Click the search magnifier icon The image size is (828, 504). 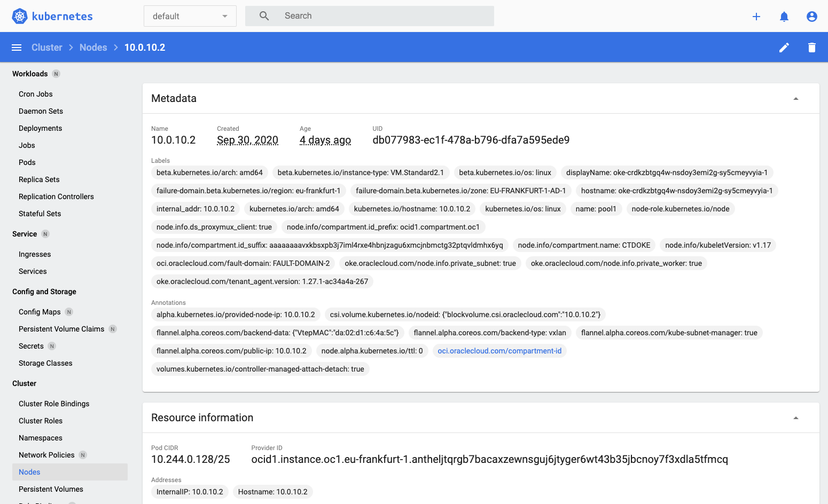264,16
